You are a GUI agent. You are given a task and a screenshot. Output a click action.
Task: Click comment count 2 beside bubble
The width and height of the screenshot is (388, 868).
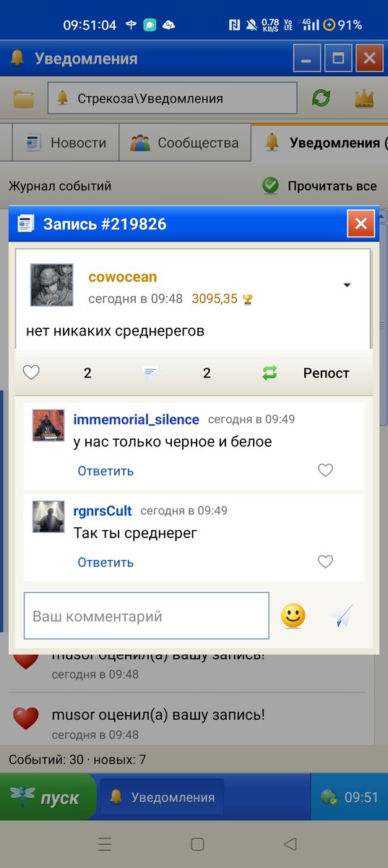[207, 373]
